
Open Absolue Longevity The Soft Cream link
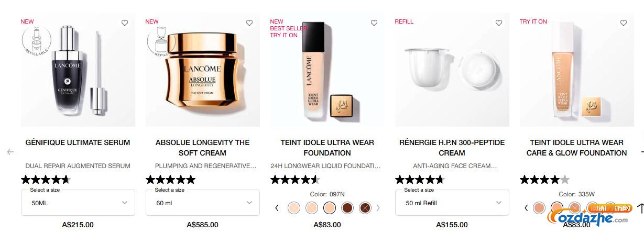point(202,148)
